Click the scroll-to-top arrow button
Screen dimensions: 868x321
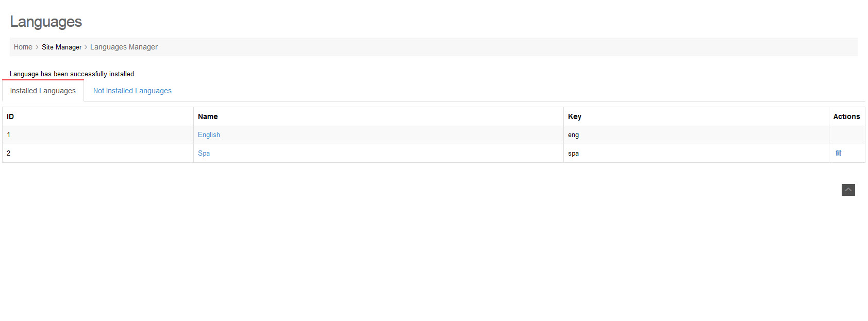pyautogui.click(x=848, y=190)
